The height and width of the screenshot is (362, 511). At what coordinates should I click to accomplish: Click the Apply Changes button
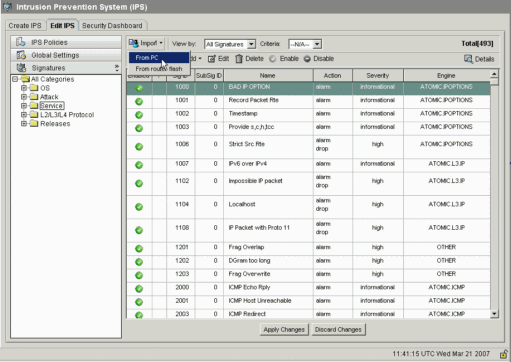(x=284, y=329)
